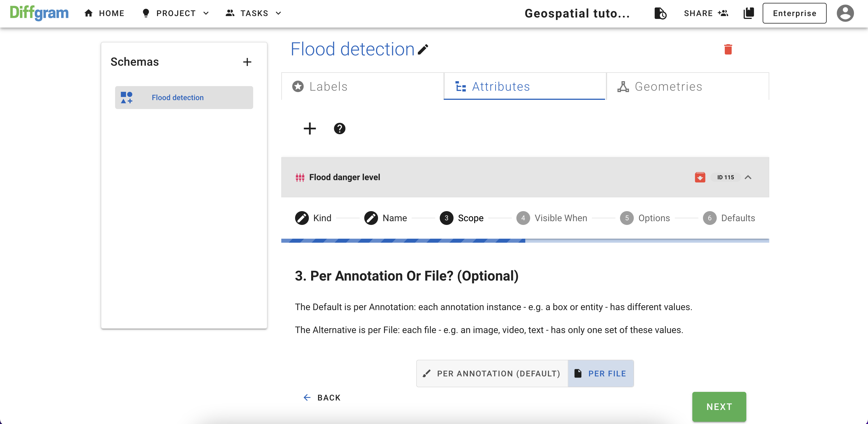
Task: Click the red delete trash icon
Action: (x=728, y=49)
